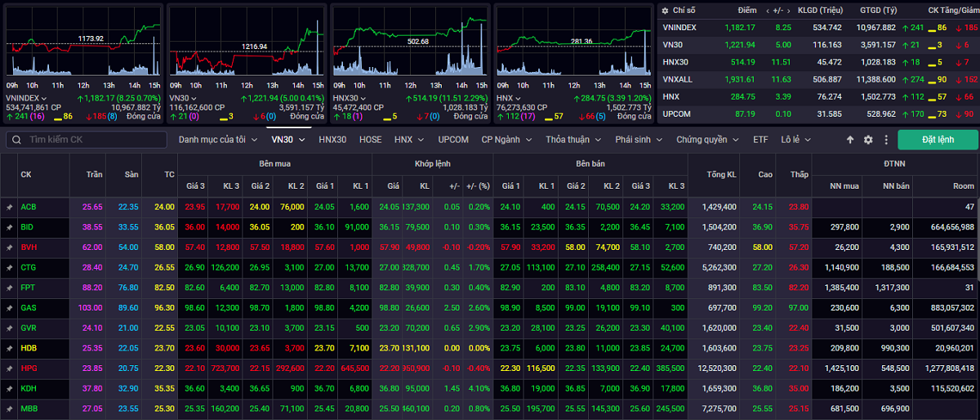The image size is (980, 420).
Task: Open HPG stock symbol details
Action: pos(28,368)
